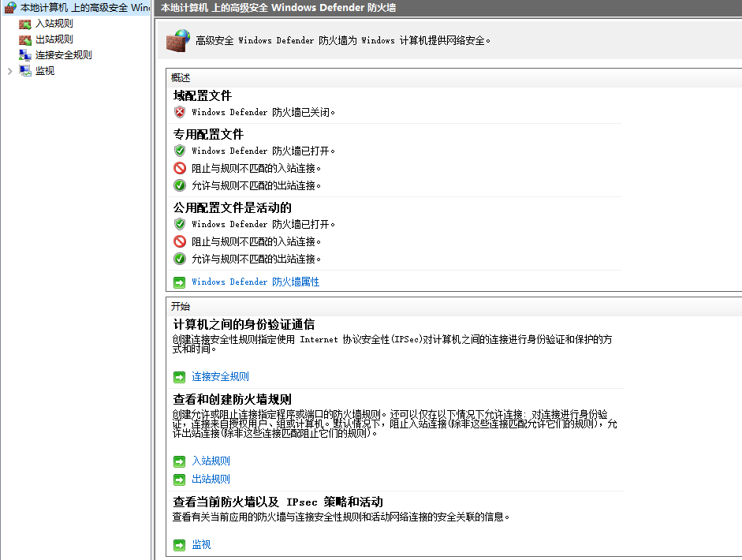Follow the 入站规则 link in the main pane
Viewport: 742px width, 560px height.
coord(211,461)
